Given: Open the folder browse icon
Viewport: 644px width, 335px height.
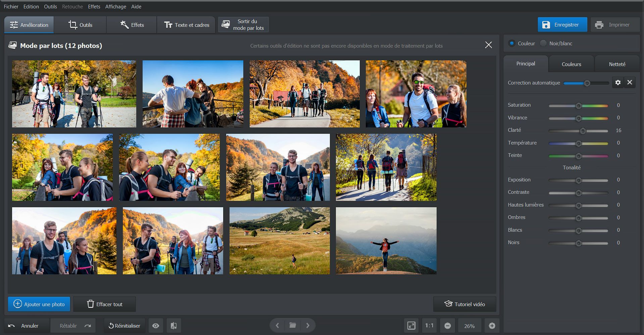Looking at the screenshot, I should pyautogui.click(x=293, y=325).
